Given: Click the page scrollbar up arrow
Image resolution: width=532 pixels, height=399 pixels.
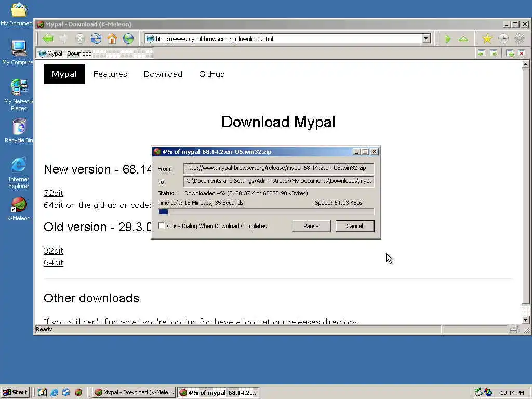Looking at the screenshot, I should 526,64.
